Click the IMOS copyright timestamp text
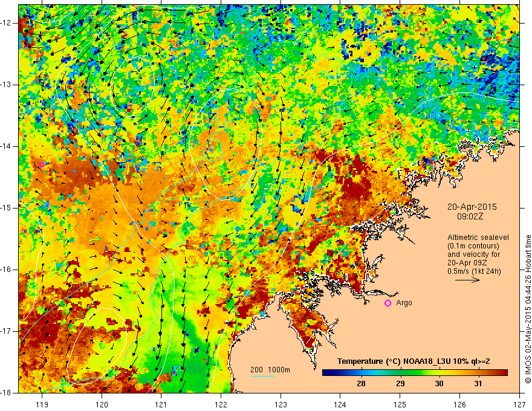The height and width of the screenshot is (411, 532). coord(528,309)
